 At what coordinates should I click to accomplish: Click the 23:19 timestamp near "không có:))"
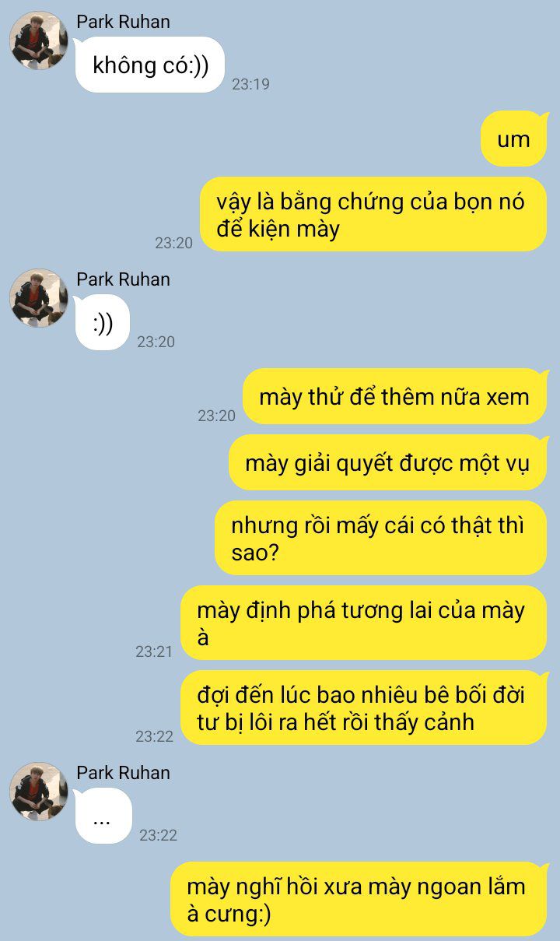click(x=250, y=84)
